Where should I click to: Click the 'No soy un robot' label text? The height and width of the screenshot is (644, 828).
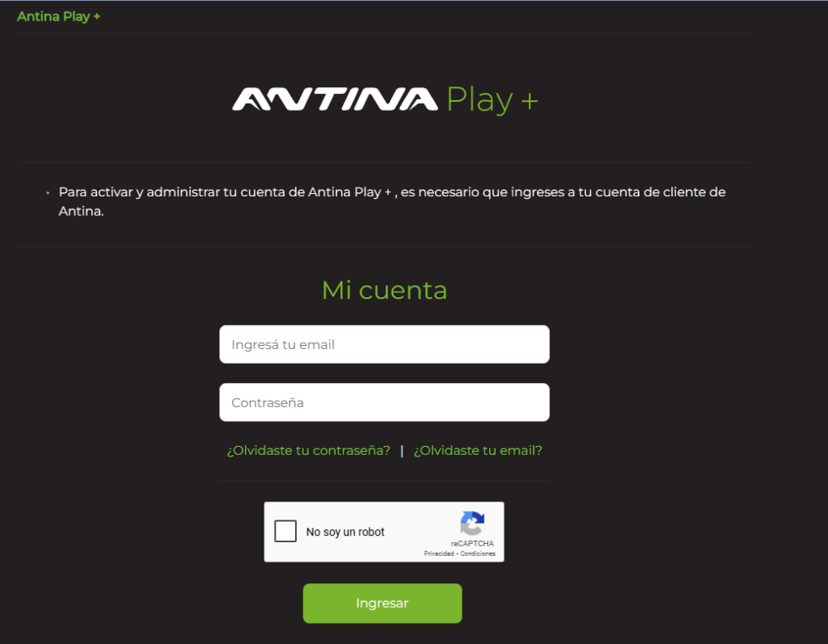click(345, 532)
